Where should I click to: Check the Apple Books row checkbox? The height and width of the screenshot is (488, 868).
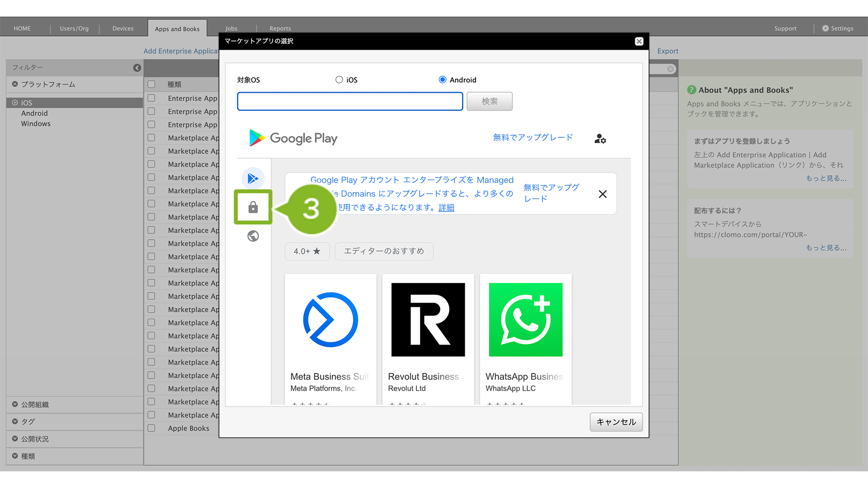click(x=152, y=428)
